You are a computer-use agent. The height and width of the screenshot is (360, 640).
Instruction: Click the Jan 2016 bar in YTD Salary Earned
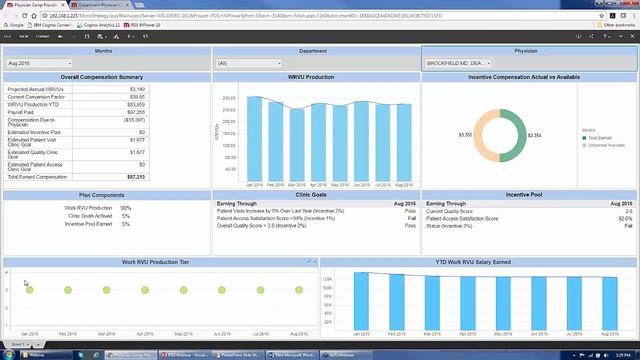(361, 301)
